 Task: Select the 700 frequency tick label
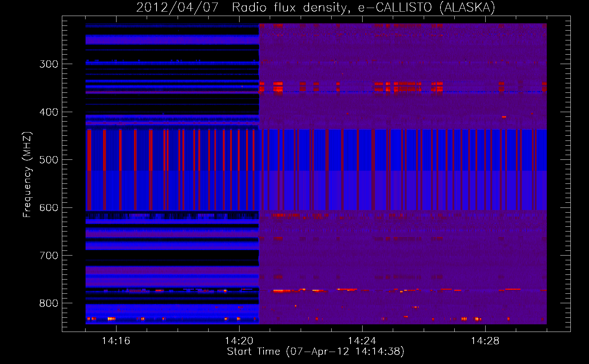pos(49,256)
